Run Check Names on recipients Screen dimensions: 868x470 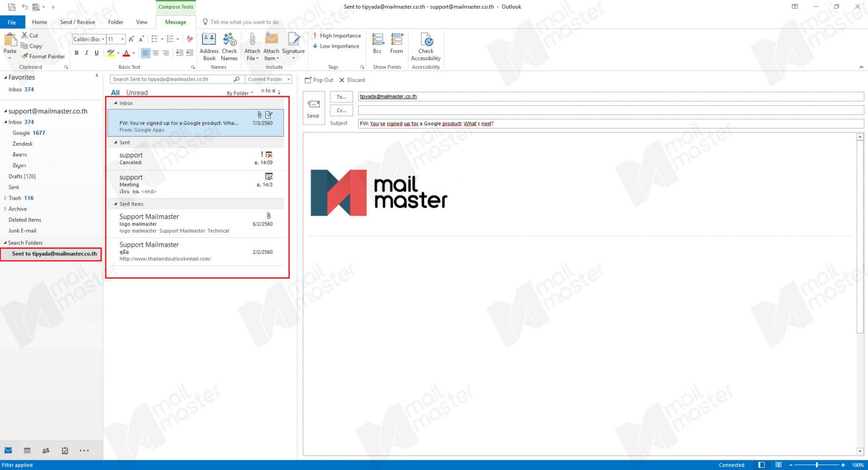click(x=229, y=47)
